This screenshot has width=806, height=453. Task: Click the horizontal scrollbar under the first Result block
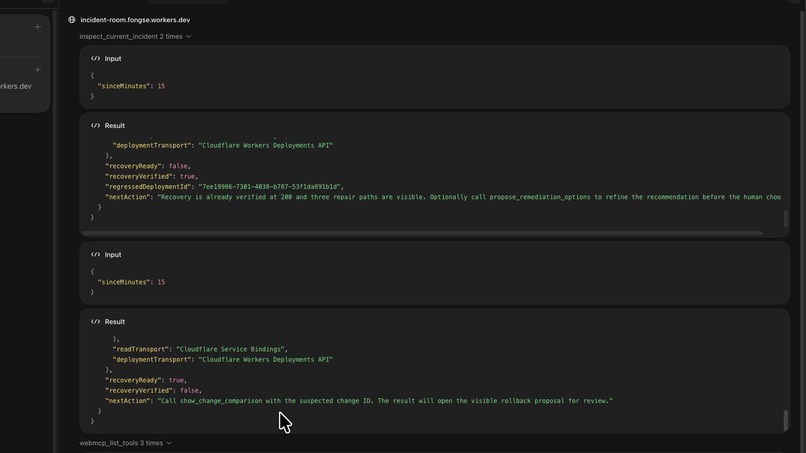(422, 233)
